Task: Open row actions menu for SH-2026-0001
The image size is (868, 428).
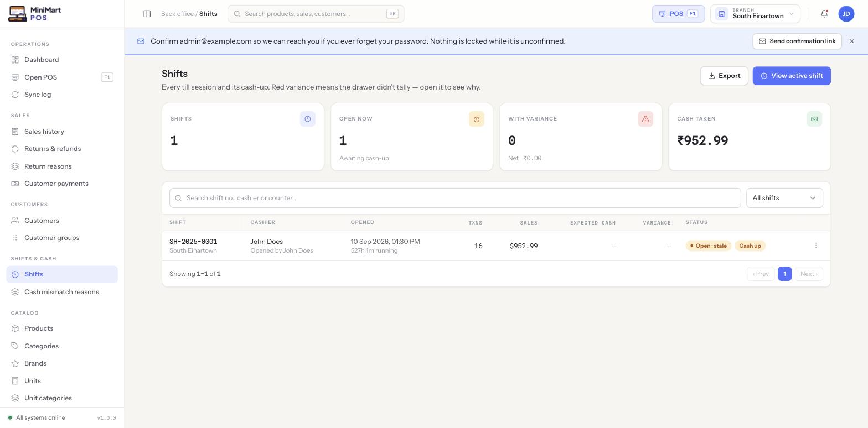Action: (x=816, y=246)
